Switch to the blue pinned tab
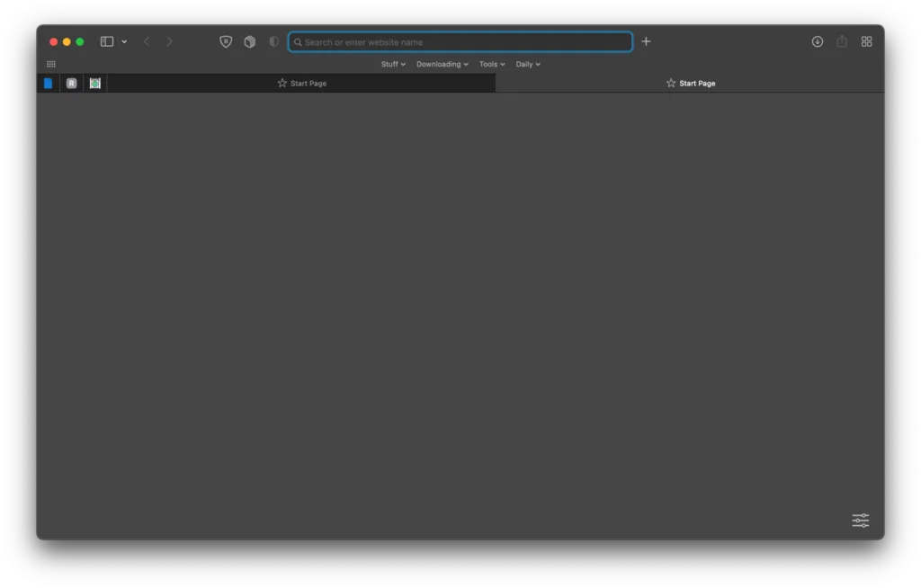921x588 pixels. click(49, 84)
